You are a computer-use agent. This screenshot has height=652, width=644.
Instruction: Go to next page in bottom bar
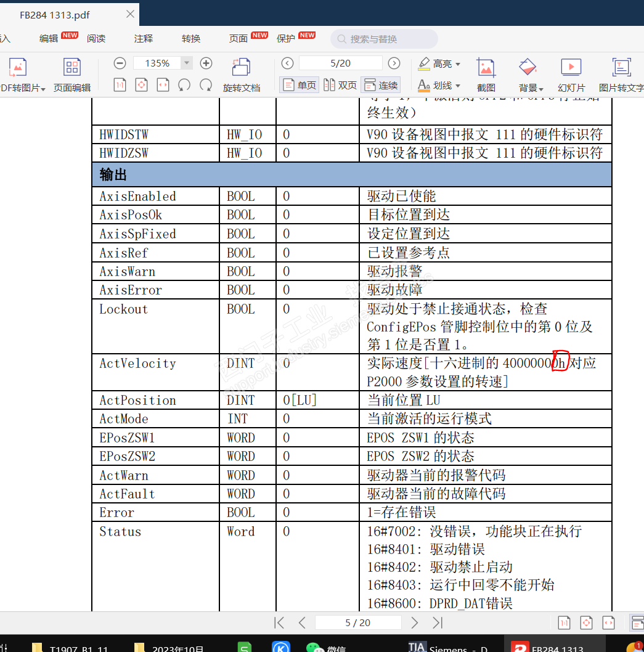pos(414,622)
